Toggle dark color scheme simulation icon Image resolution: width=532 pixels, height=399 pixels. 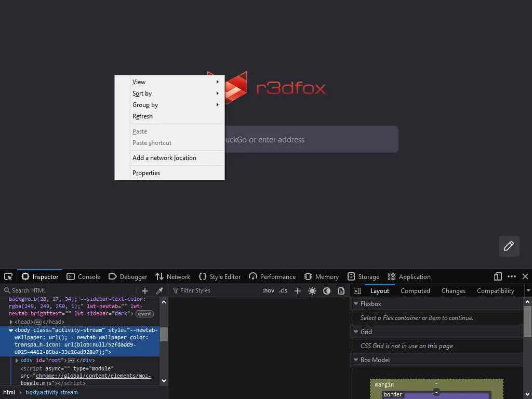click(327, 291)
